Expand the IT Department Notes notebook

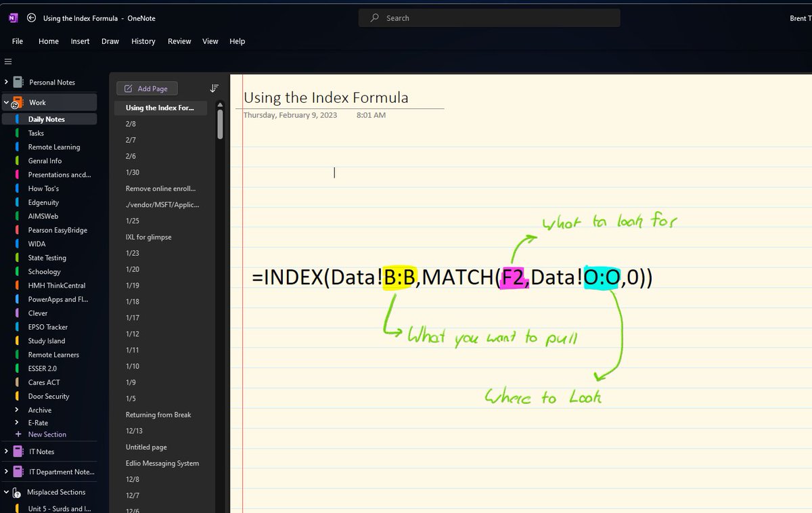coord(6,472)
